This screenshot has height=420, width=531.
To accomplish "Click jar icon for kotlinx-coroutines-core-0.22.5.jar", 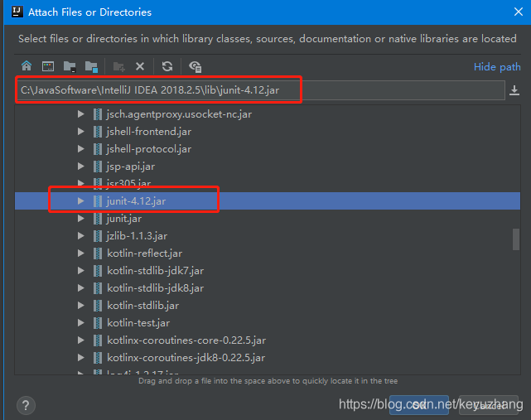I will click(x=98, y=340).
